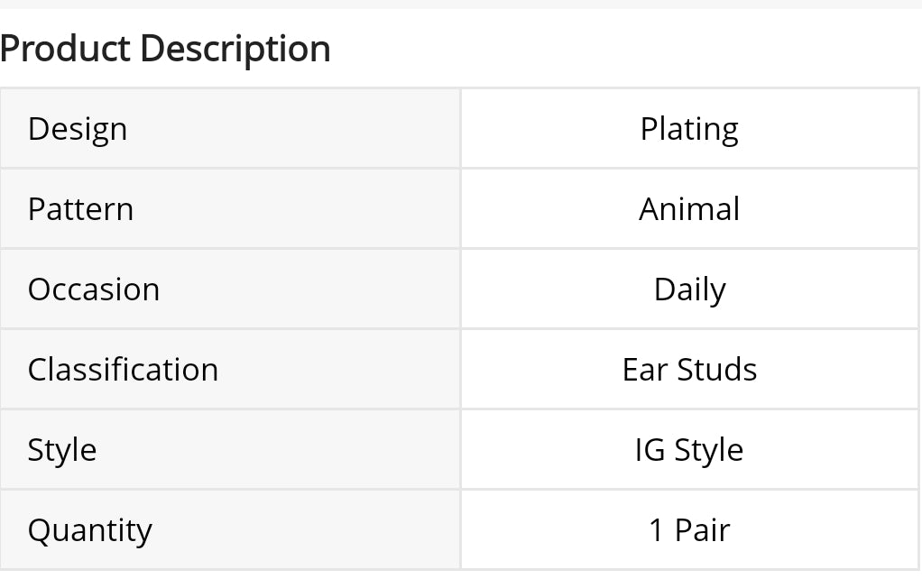The height and width of the screenshot is (588, 922).
Task: Click the word 'Pair' in Quantity value
Action: 702,530
